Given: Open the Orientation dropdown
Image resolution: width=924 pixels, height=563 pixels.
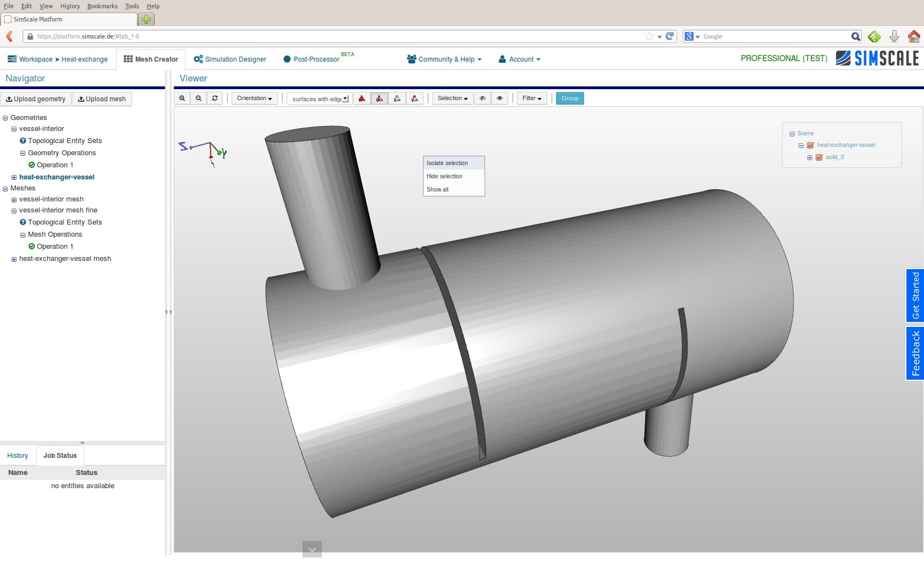Looking at the screenshot, I should coord(254,99).
